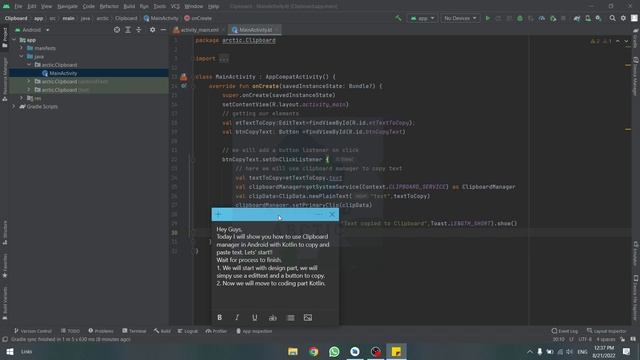Image resolution: width=640 pixels, height=360 pixels.
Task: Click Bold button in Sticky Notes
Action: point(220,317)
